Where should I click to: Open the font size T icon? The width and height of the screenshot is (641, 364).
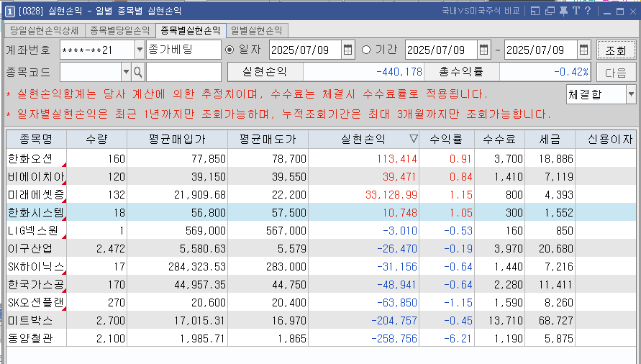click(576, 11)
